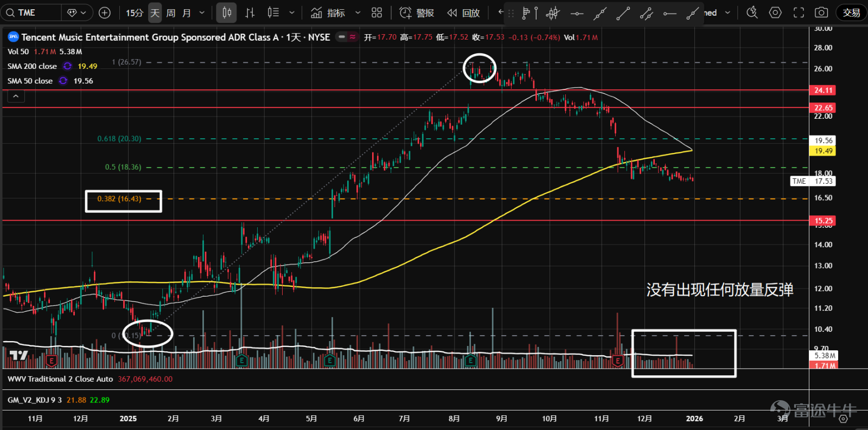
Task: Select the extended trend line tool
Action: 599,13
